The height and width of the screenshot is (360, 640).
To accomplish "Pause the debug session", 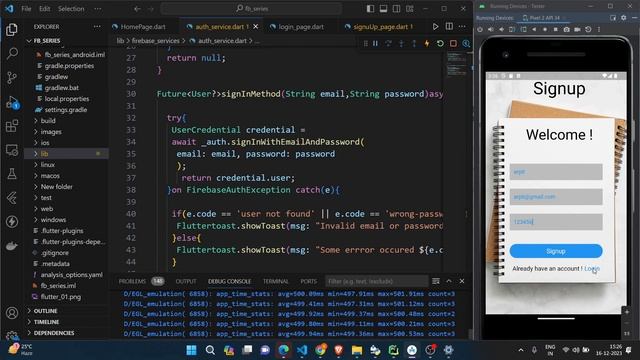I will tap(375, 44).
